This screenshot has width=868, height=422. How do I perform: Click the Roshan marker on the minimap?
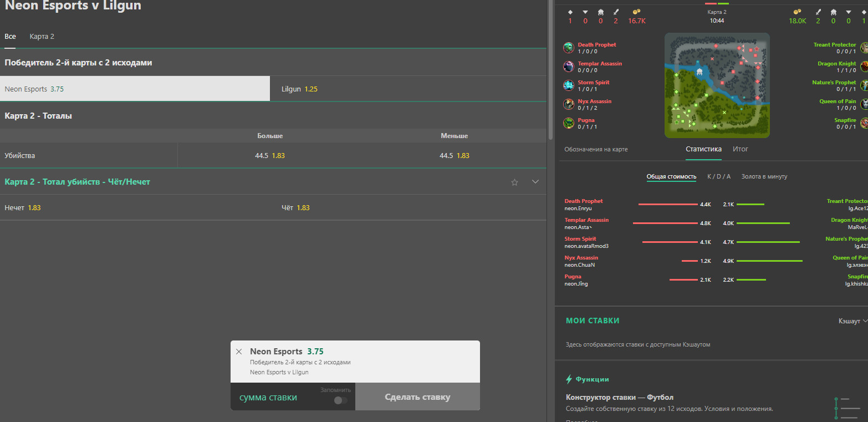click(x=699, y=72)
